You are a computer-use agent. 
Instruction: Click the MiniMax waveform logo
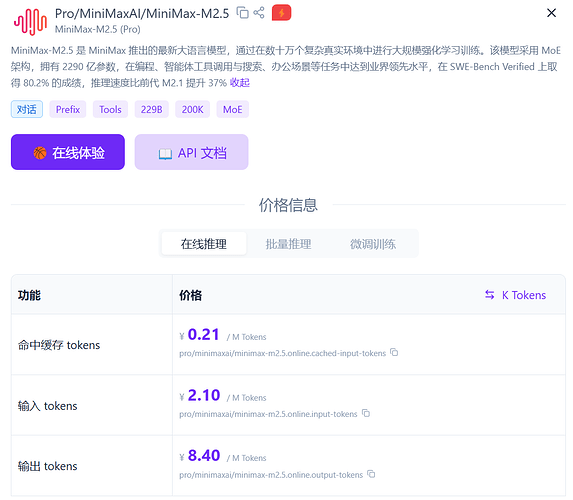click(30, 22)
